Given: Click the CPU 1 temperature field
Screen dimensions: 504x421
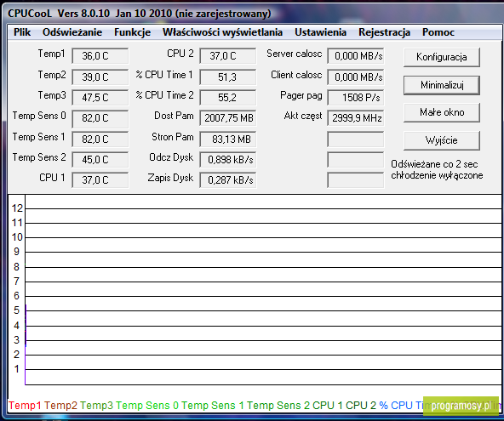Looking at the screenshot, I should click(100, 179).
